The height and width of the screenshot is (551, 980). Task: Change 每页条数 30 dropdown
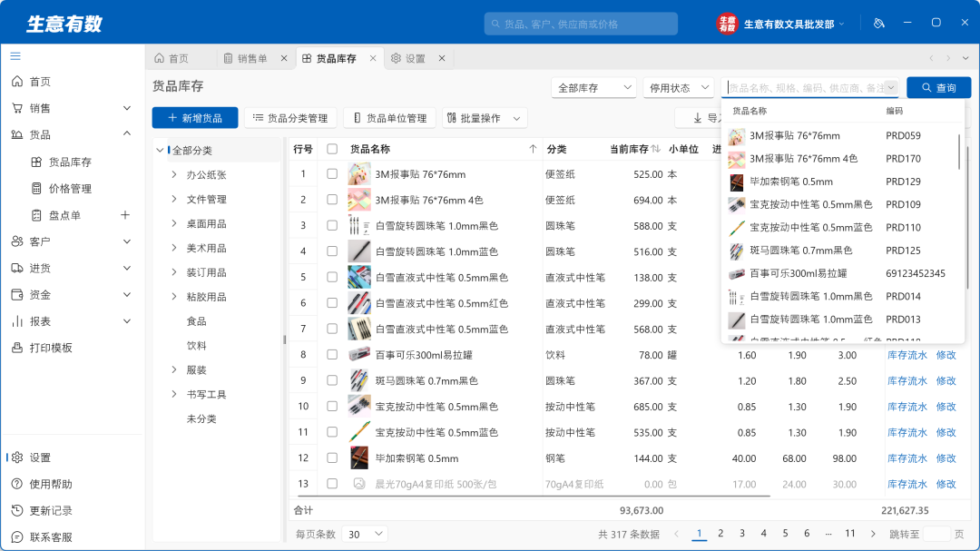click(365, 534)
